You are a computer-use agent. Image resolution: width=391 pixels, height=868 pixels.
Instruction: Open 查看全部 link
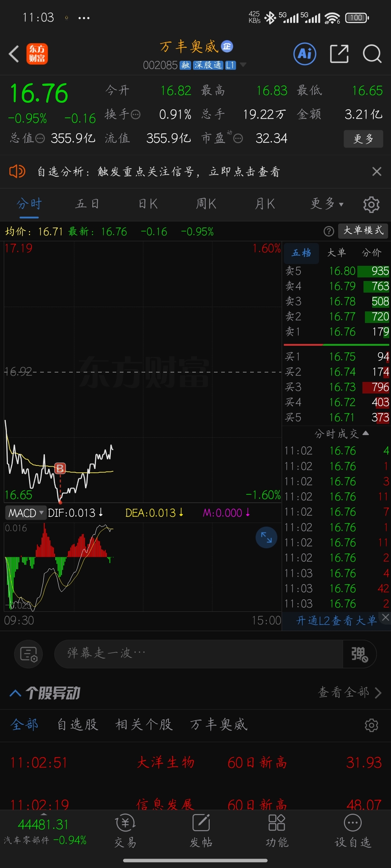click(350, 692)
